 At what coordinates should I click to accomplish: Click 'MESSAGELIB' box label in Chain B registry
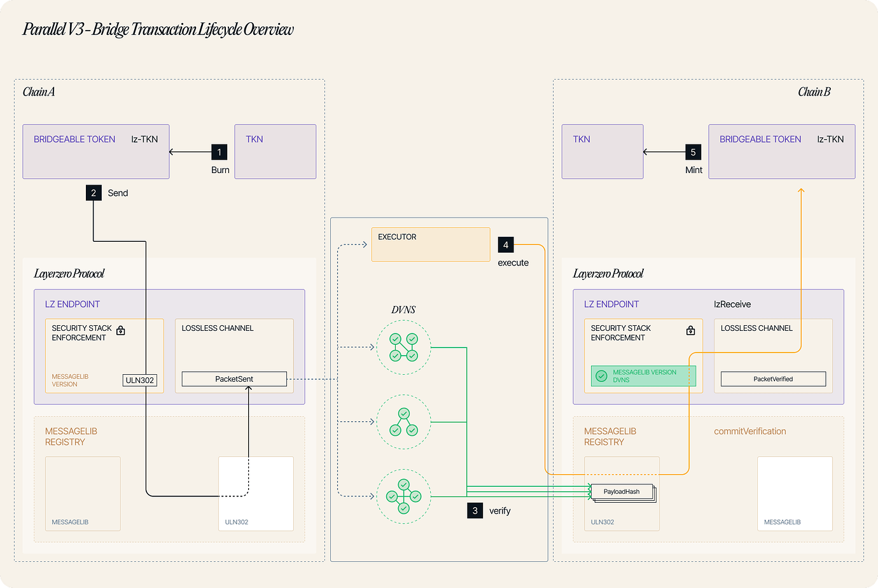783,522
